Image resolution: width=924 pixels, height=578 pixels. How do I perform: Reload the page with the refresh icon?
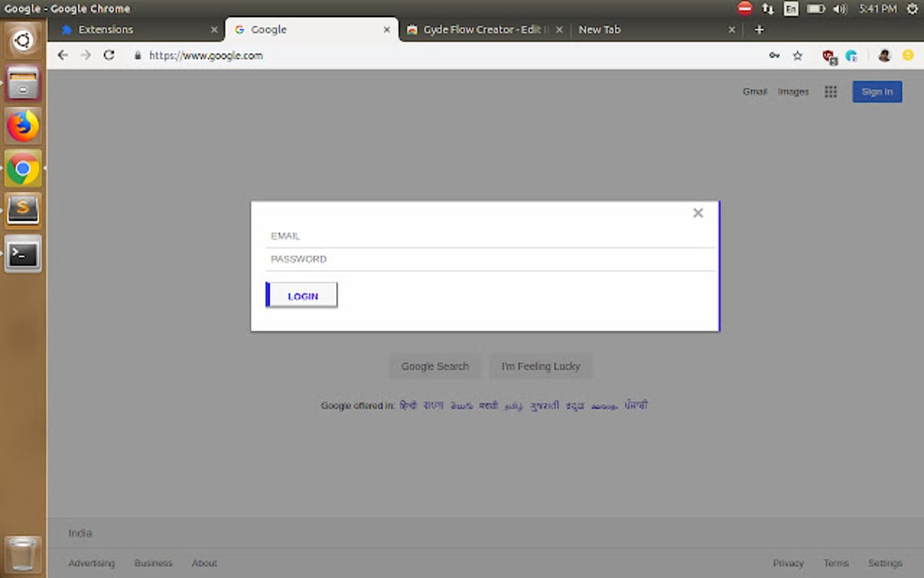[109, 54]
